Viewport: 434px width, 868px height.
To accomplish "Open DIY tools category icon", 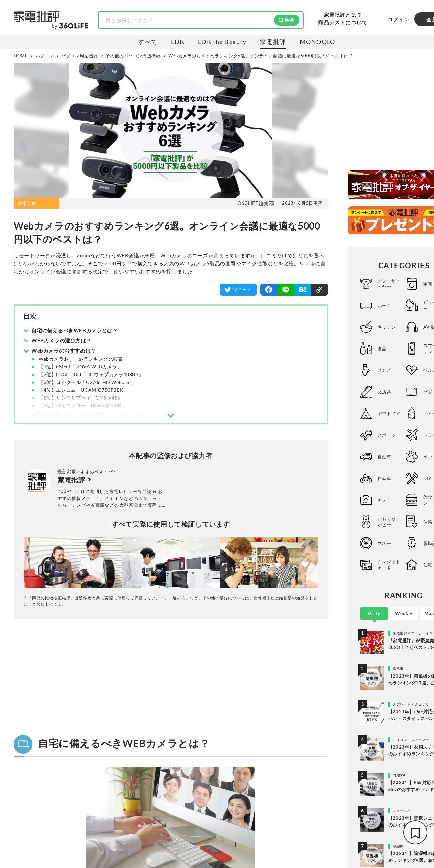I will click(x=412, y=478).
